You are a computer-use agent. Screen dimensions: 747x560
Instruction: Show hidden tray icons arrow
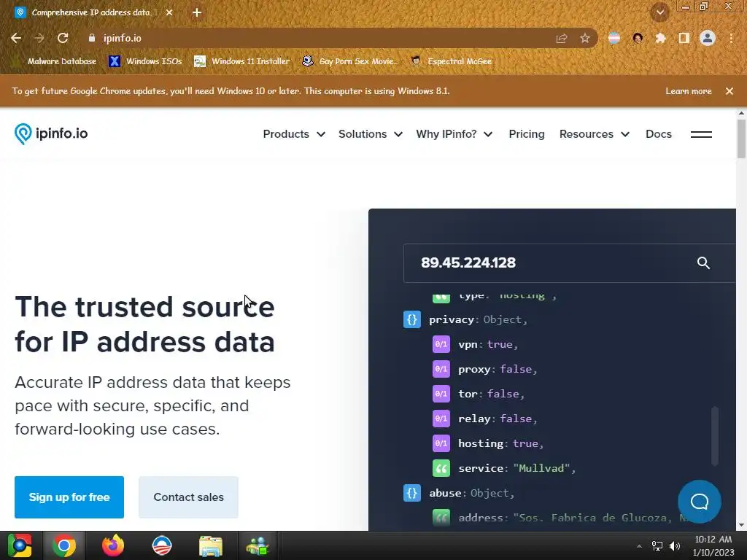point(639,546)
